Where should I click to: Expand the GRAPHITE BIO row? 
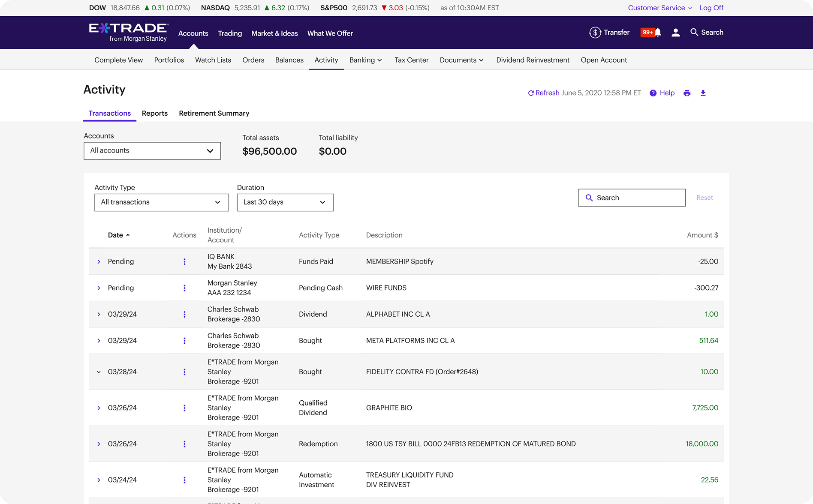click(99, 408)
